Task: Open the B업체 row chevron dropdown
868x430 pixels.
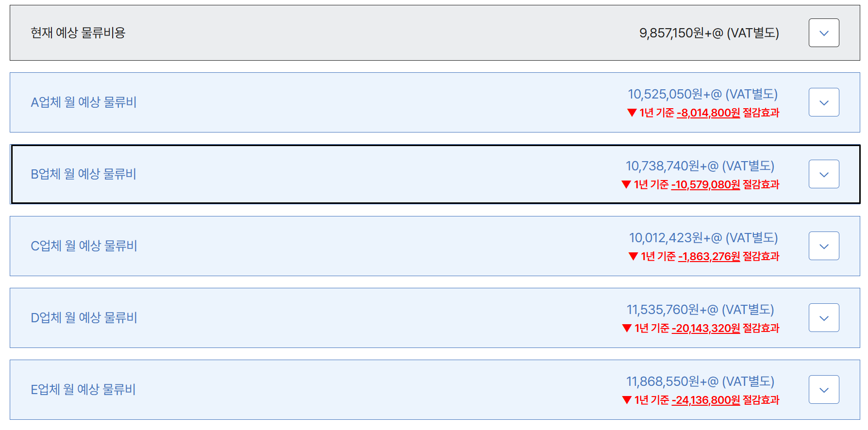Action: pyautogui.click(x=823, y=174)
